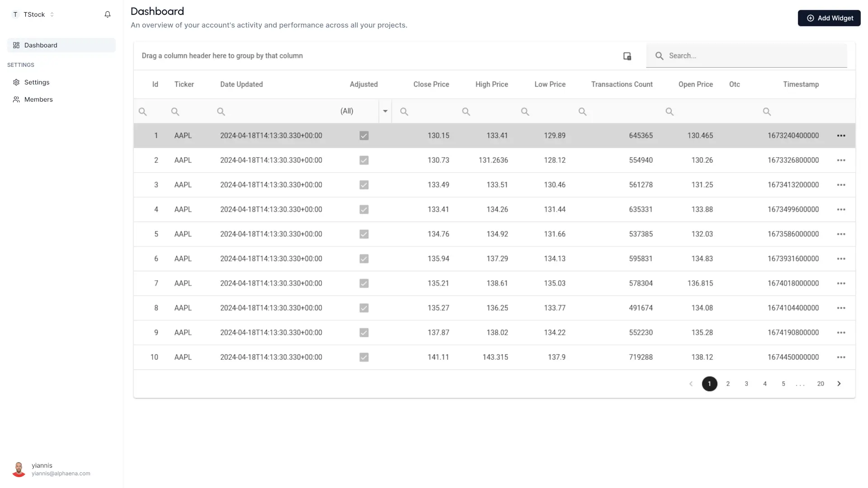Screen dimensions: 868x488
Task: Click the Members people icon
Action: pos(16,99)
